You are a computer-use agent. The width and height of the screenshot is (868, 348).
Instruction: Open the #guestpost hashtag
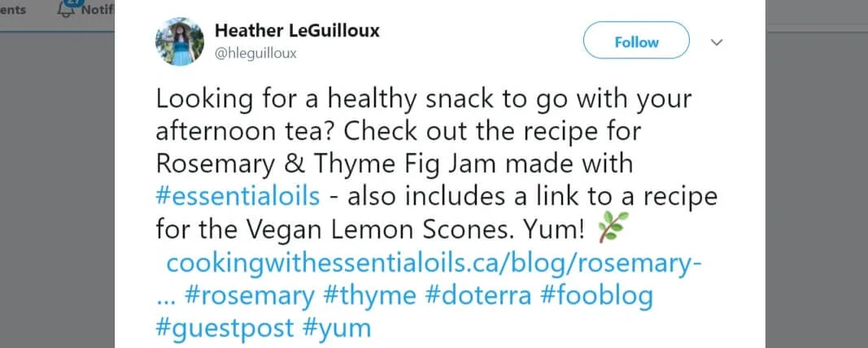click(x=225, y=328)
